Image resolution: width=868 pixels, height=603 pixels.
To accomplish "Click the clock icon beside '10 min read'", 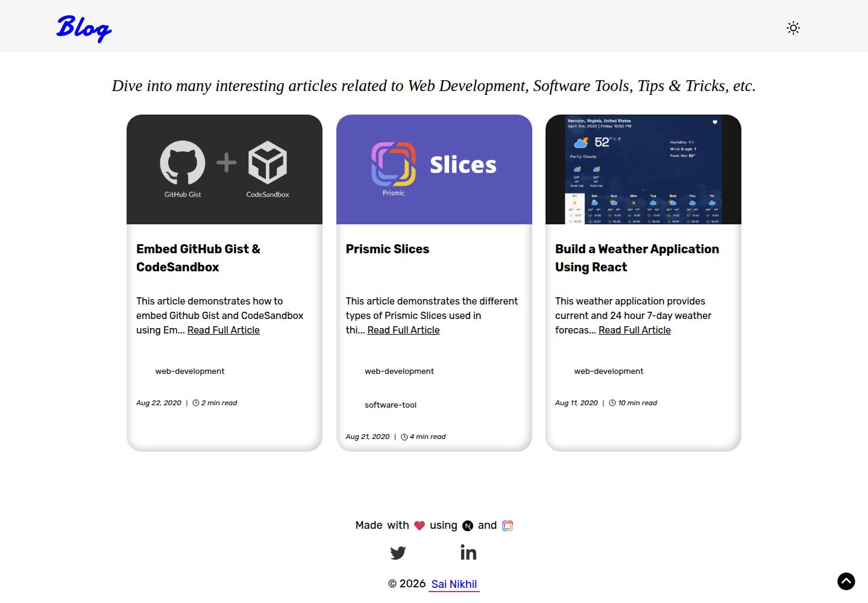I will coord(612,403).
